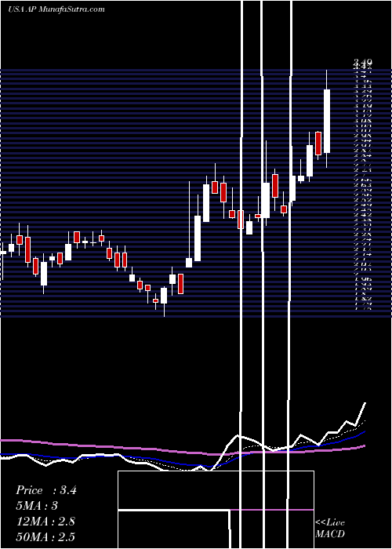Click the '<<Live MACD' label
This screenshot has width=392, height=549.
(330, 529)
